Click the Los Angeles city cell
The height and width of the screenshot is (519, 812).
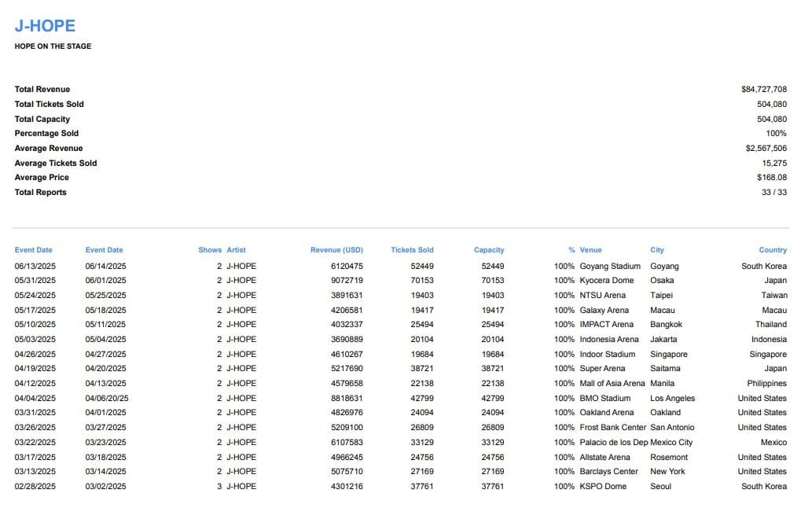pyautogui.click(x=673, y=399)
